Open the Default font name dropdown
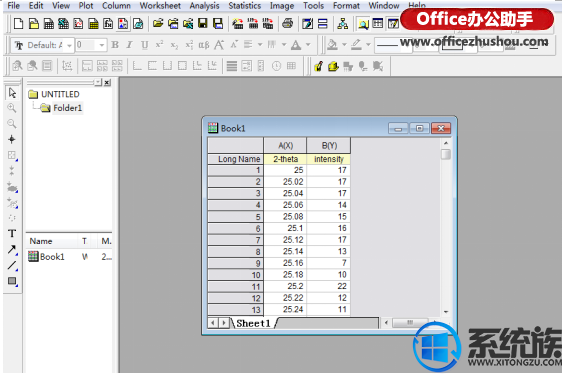 coord(69,46)
